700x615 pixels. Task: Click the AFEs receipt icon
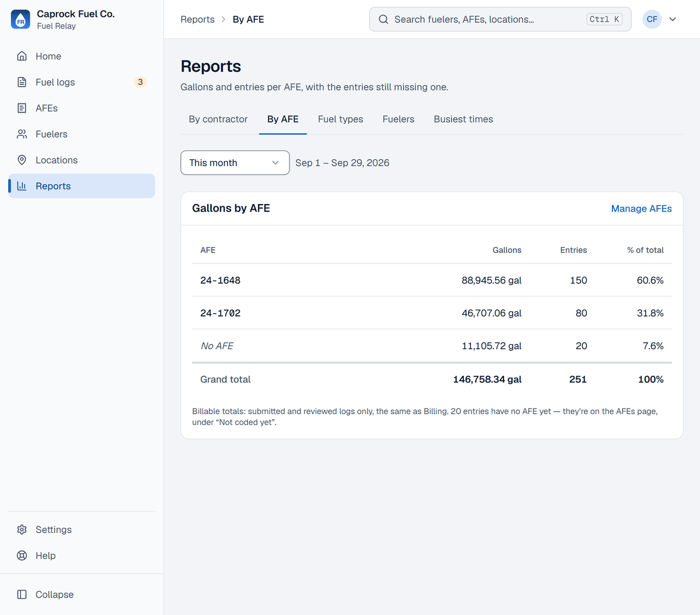tap(22, 108)
